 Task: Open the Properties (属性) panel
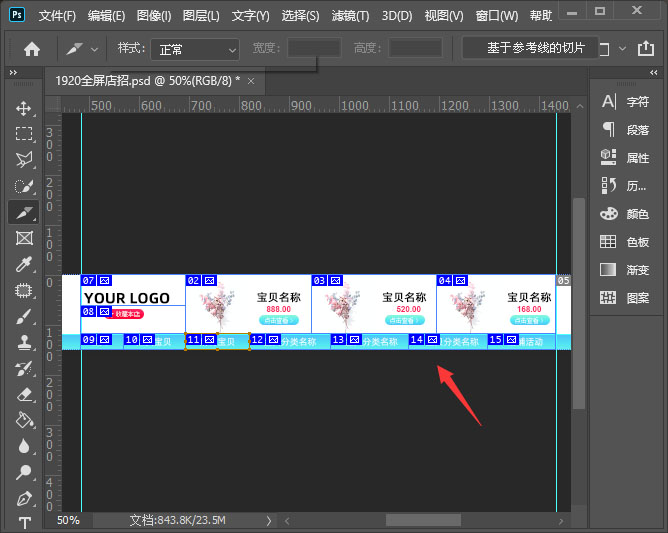point(625,158)
